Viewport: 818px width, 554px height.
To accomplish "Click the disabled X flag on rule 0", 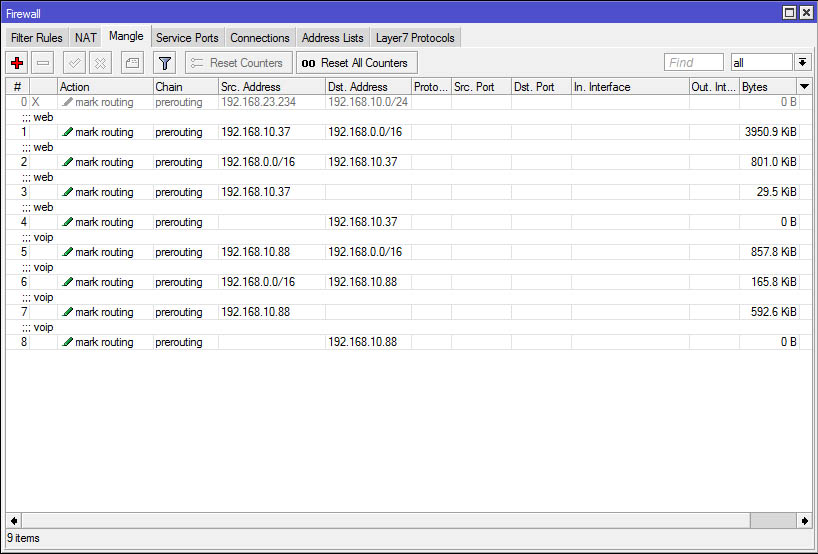I will point(35,102).
